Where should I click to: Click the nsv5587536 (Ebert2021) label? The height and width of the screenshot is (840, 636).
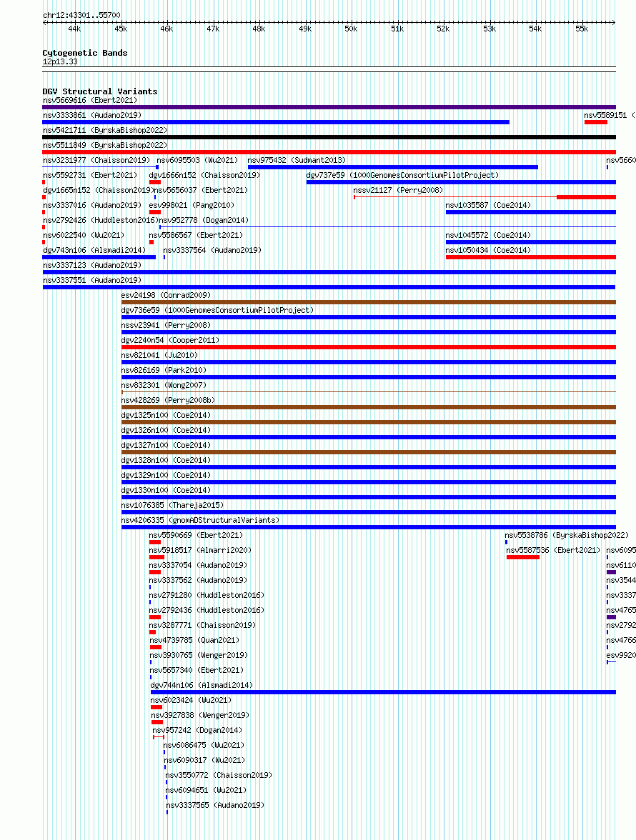point(554,550)
